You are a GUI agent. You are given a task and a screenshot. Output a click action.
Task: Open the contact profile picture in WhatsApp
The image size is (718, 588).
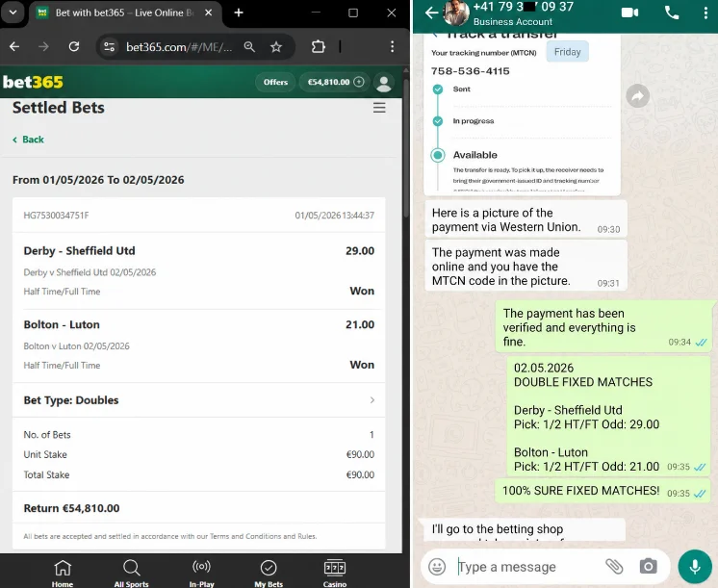pos(456,13)
